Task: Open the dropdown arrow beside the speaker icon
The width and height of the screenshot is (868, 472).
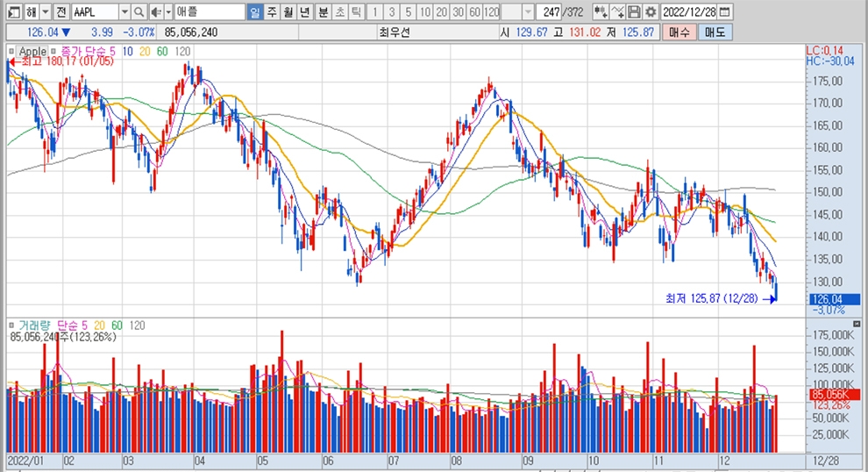Action: coord(167,12)
